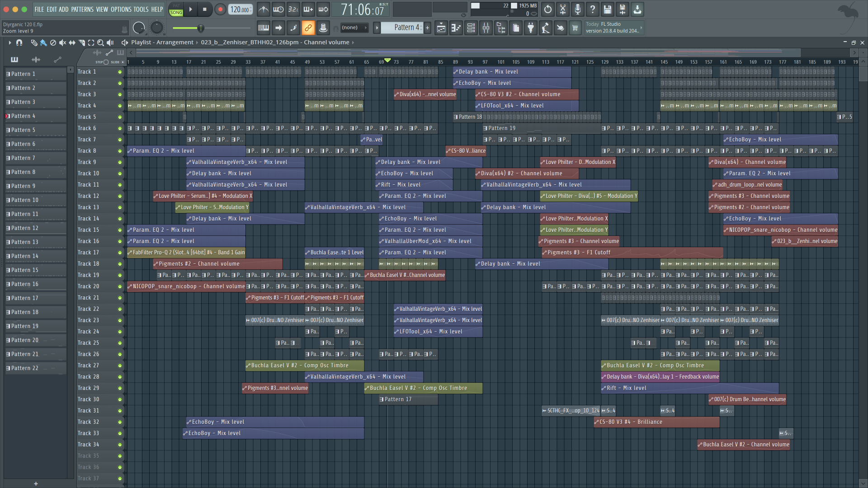Screen dimensions: 868x488
Task: Select Pattern 10 in the picker list
Action: point(35,200)
